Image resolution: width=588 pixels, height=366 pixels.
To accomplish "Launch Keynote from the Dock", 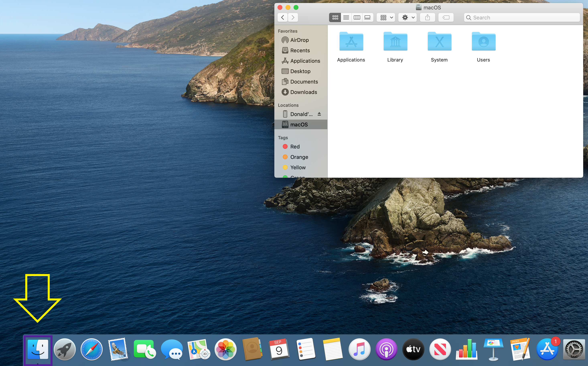I will point(494,349).
